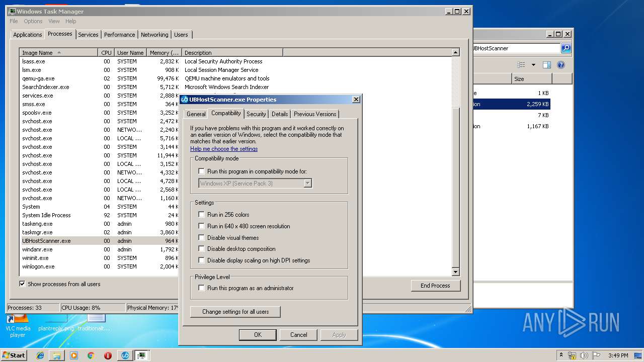Open Opera browser from the taskbar
Image resolution: width=644 pixels, height=362 pixels.
(108, 355)
